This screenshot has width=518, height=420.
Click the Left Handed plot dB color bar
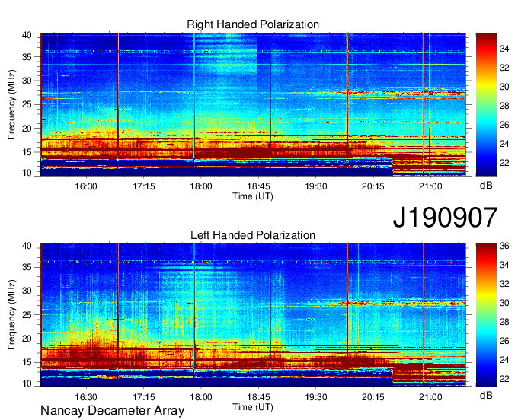[486, 315]
